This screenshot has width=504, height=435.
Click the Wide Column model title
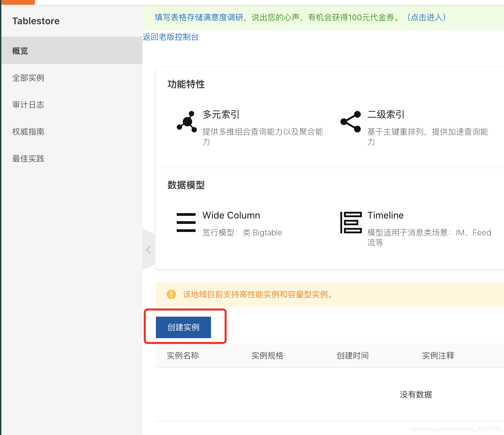(231, 215)
